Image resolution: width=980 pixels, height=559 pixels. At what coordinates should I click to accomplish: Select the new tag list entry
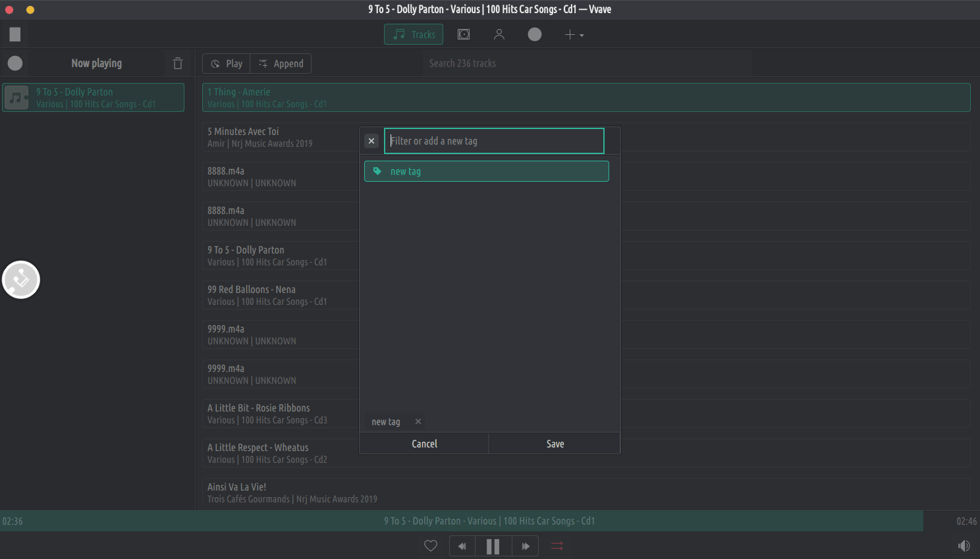486,171
